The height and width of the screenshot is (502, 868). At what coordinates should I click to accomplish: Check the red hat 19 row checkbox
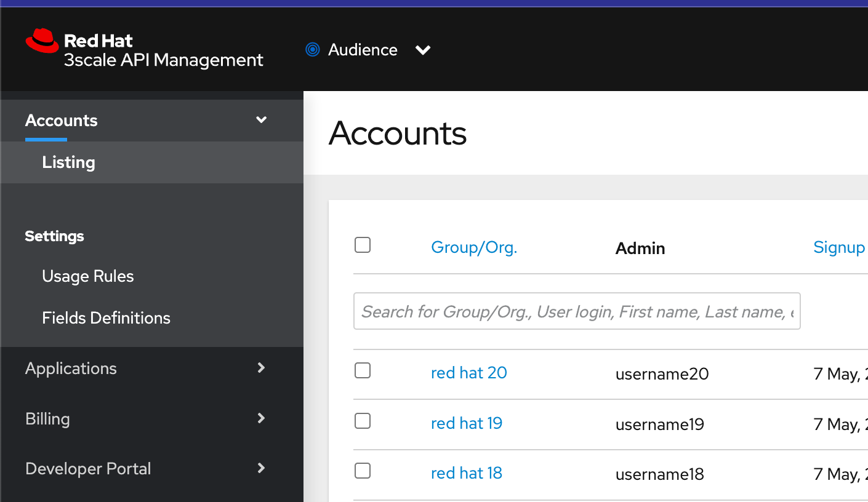coord(363,421)
